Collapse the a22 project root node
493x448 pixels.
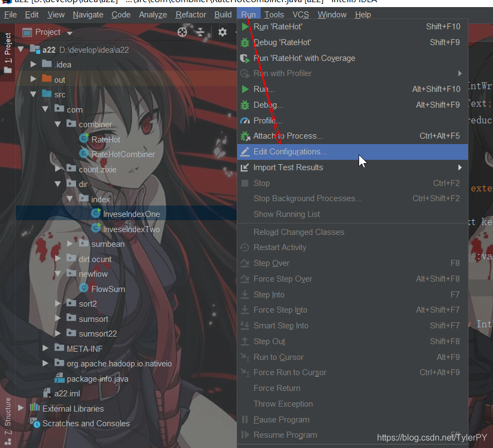tap(21, 49)
